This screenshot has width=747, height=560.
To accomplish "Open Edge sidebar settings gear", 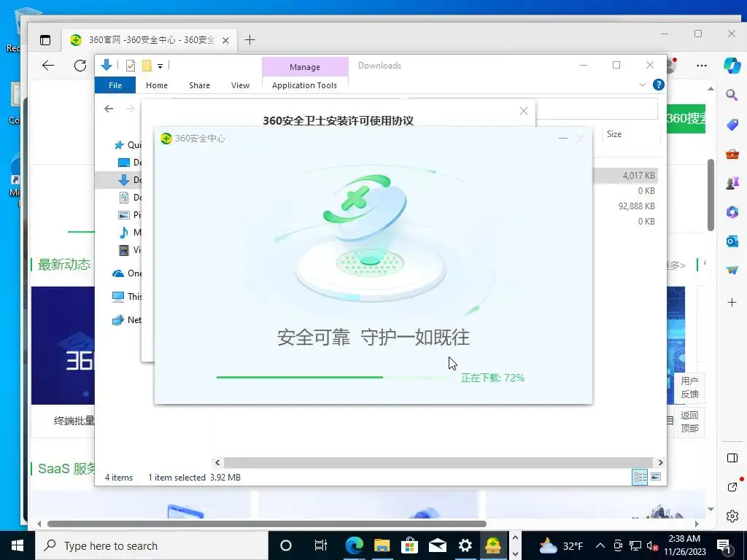I will coord(732,516).
